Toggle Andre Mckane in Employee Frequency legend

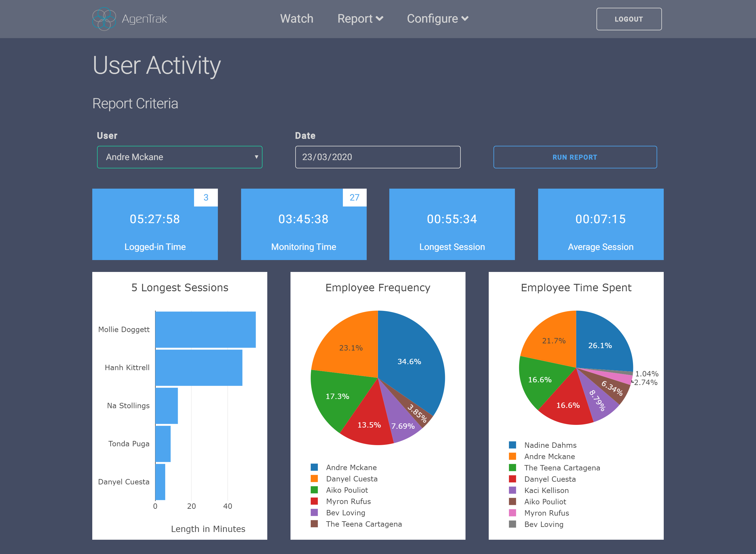[x=351, y=467]
